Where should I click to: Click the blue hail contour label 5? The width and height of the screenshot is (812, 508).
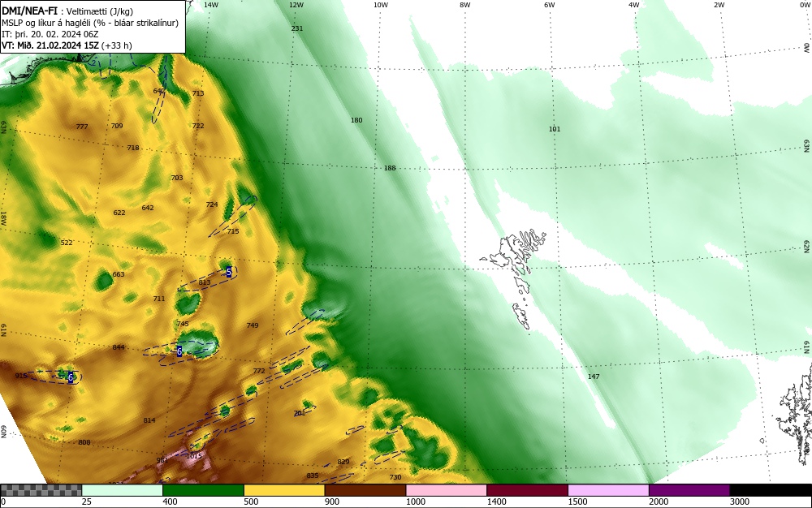[229, 272]
